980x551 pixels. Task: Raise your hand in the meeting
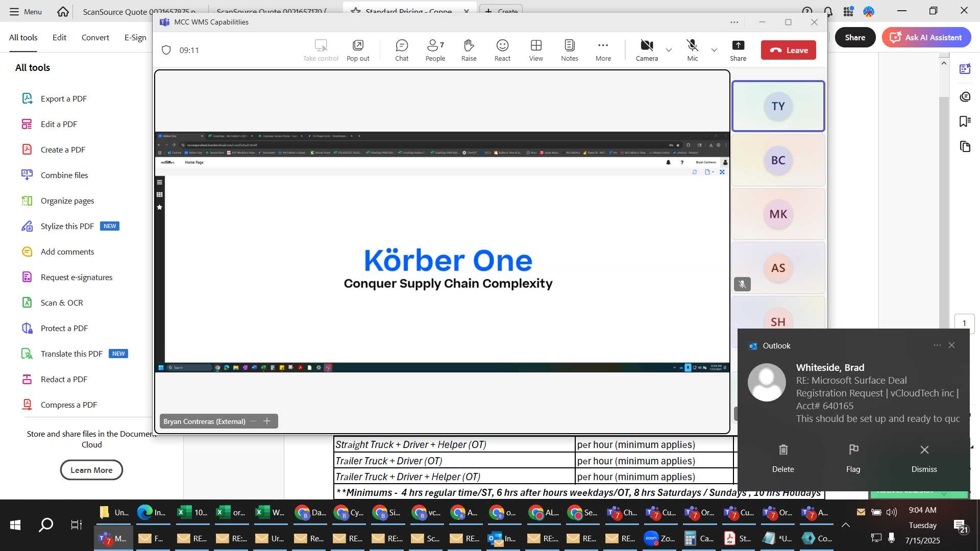click(469, 50)
